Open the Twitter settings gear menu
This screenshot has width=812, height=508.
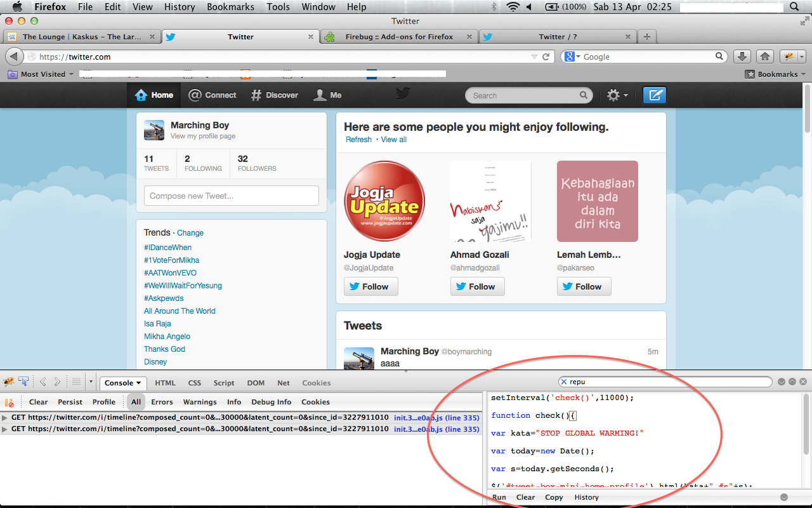pyautogui.click(x=617, y=95)
